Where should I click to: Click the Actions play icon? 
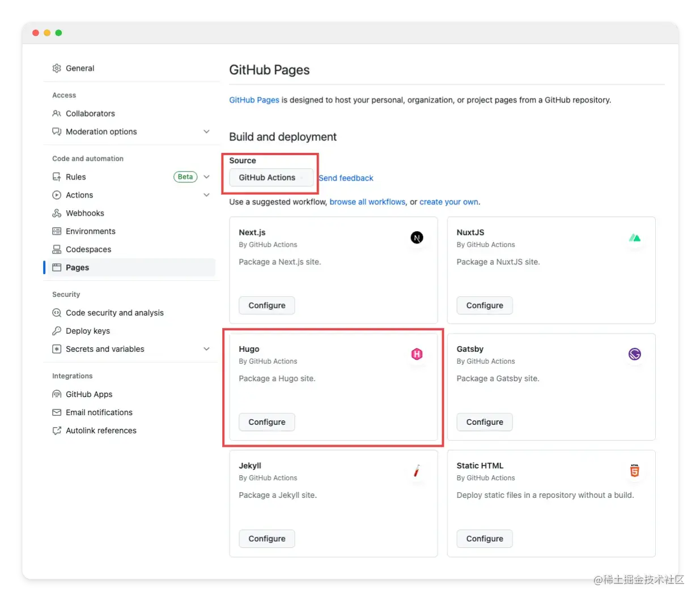point(57,195)
